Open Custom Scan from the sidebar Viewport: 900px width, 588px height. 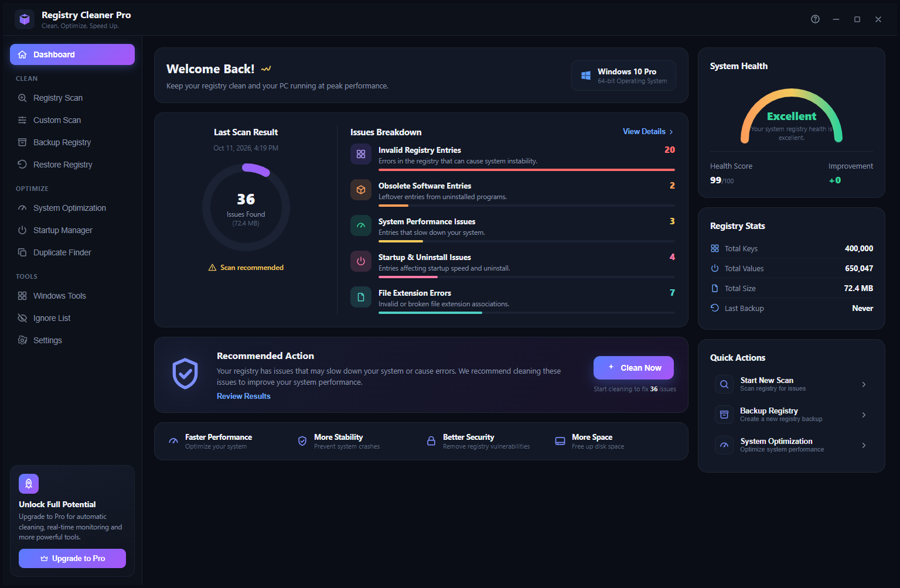[72, 120]
